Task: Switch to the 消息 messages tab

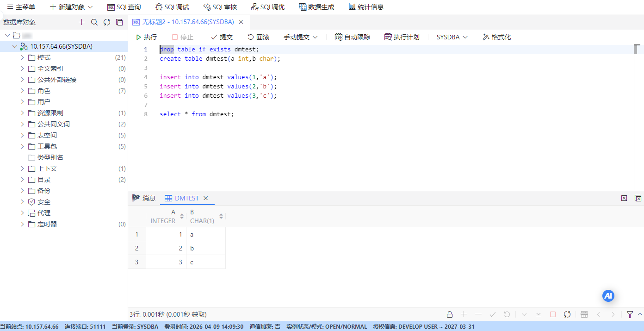Action: (144, 198)
